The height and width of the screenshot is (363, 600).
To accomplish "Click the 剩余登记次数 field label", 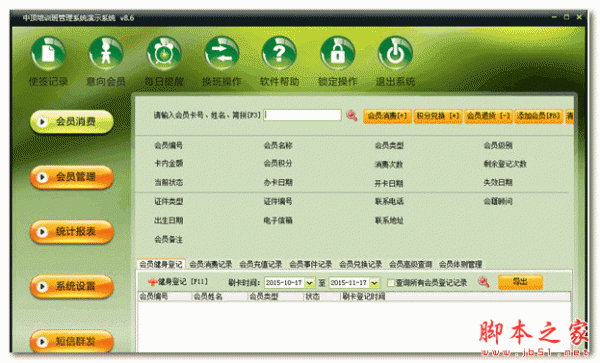I will [505, 164].
